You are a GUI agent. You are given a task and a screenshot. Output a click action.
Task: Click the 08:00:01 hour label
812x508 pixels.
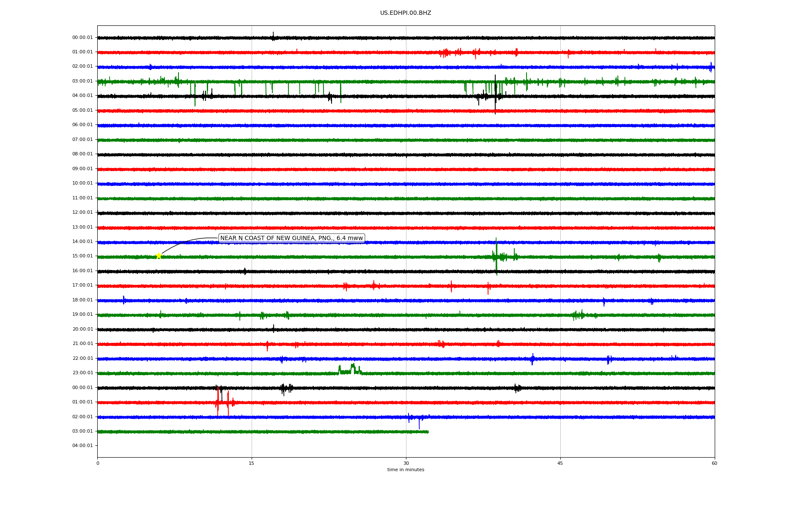click(x=82, y=154)
